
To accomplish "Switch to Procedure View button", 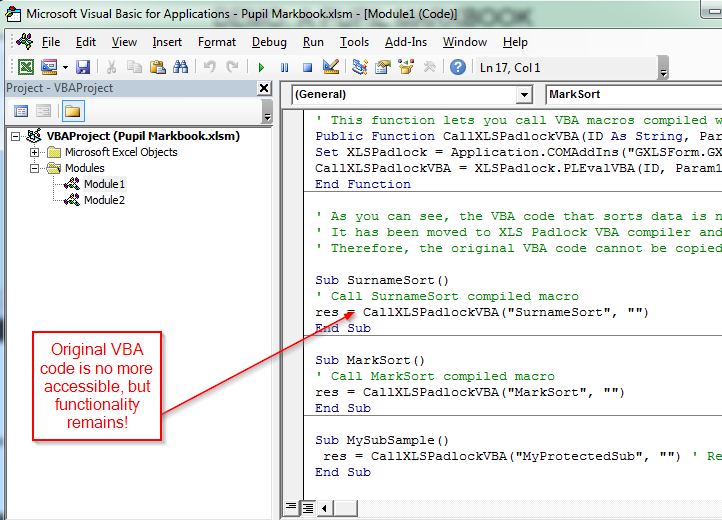I will (x=291, y=507).
